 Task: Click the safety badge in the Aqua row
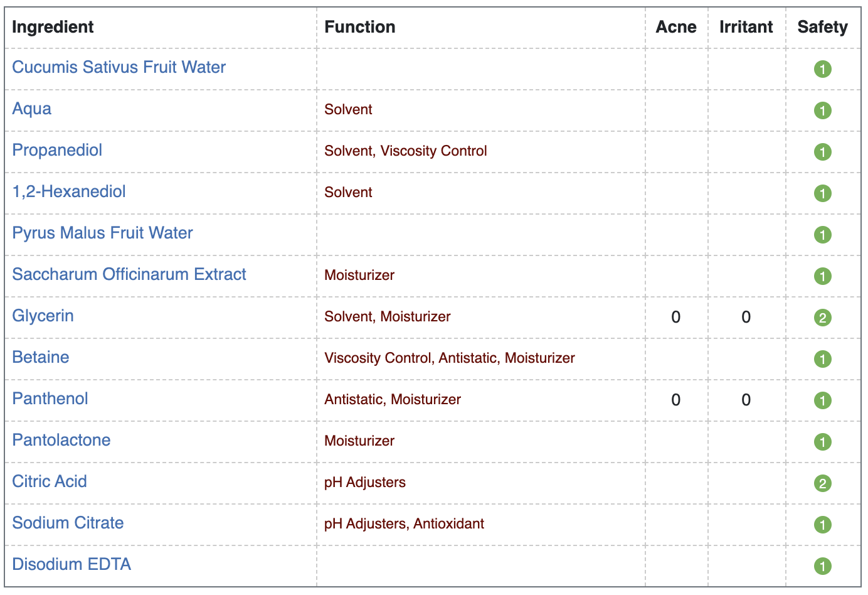click(x=822, y=110)
